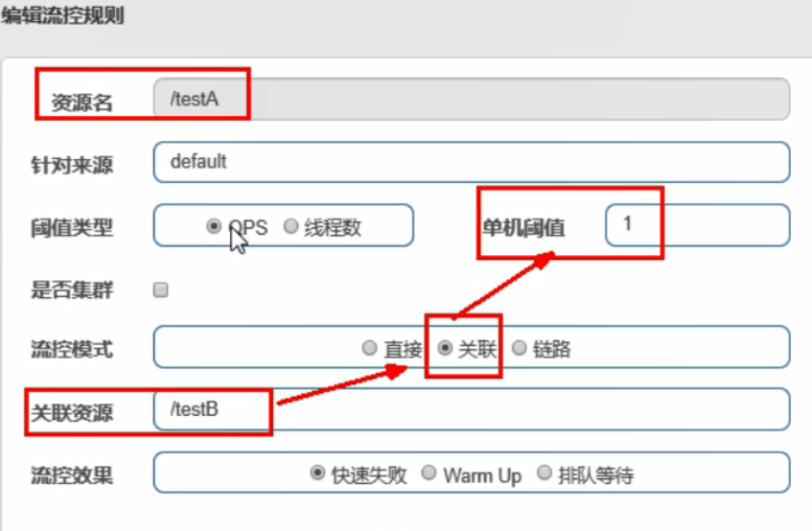Select the 线程数 threshold type radio
The width and height of the screenshot is (812, 531).
(x=291, y=226)
